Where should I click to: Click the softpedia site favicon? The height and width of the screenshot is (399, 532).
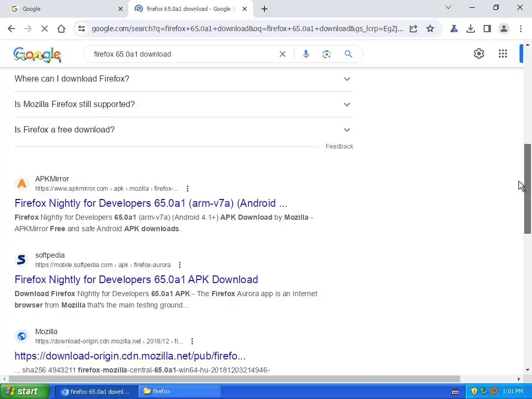point(22,260)
